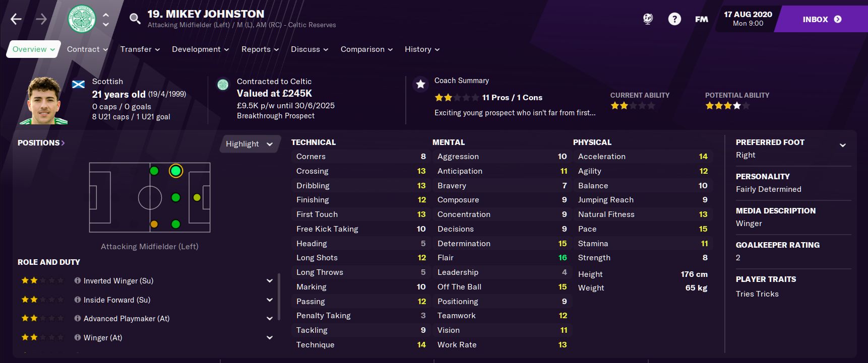This screenshot has width=868, height=363.
Task: Expand the Inside Forward (Su) role
Action: pyautogui.click(x=270, y=300)
